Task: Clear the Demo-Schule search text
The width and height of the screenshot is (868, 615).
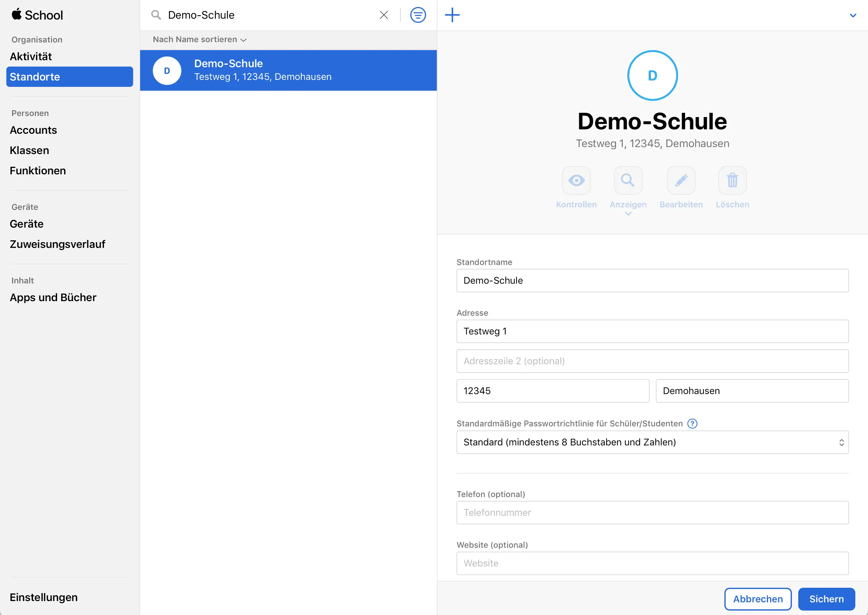Action: click(x=384, y=15)
